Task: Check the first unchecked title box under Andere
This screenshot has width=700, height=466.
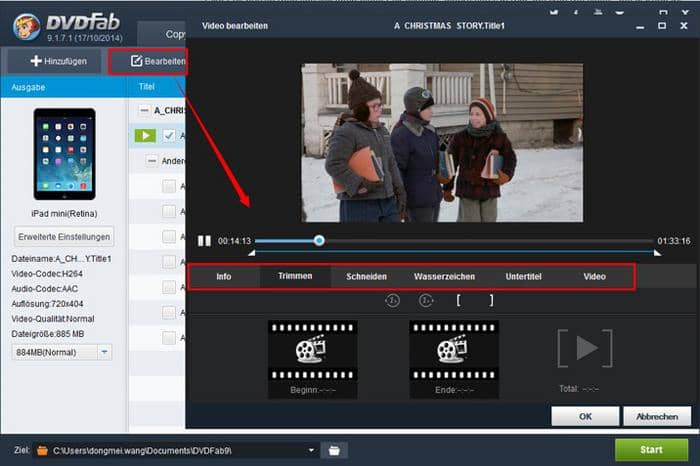Action: click(169, 186)
